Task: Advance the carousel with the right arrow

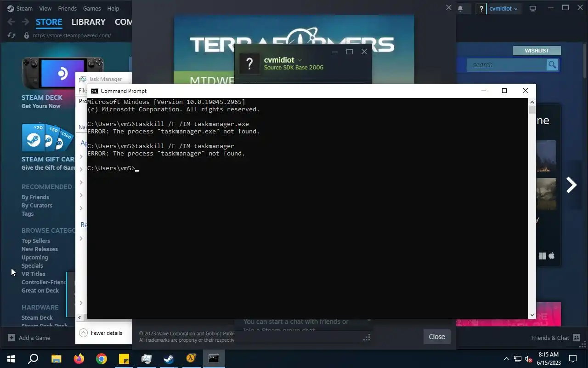Action: click(x=571, y=185)
